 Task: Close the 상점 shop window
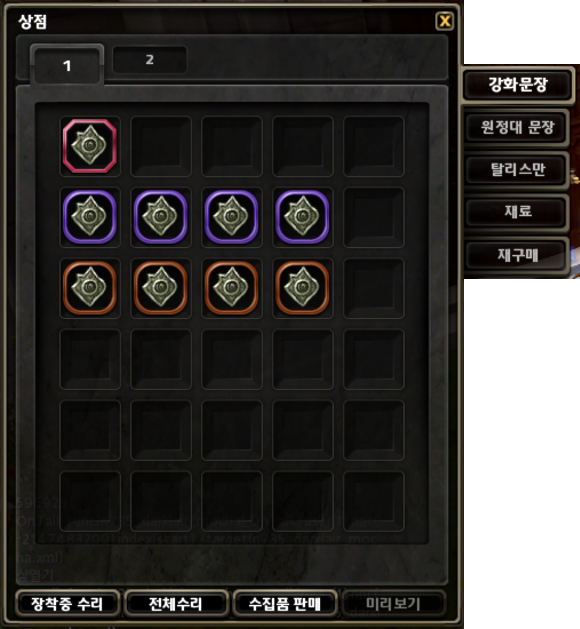tap(445, 21)
